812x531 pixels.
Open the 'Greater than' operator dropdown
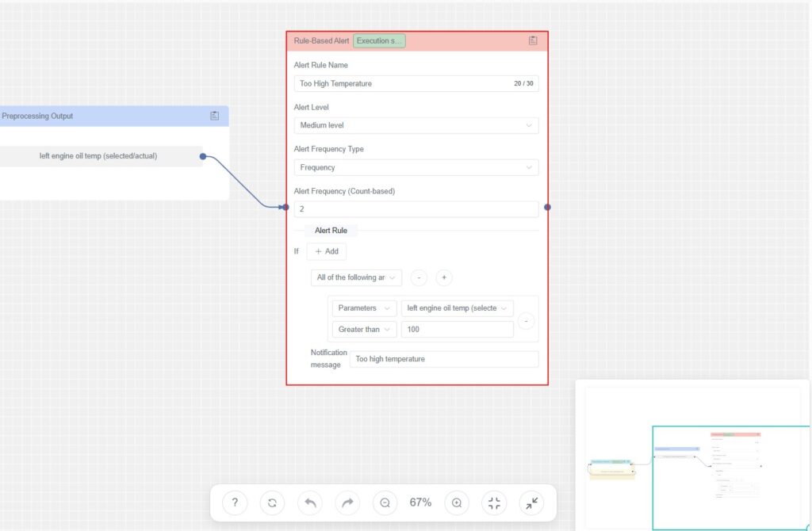[363, 329]
